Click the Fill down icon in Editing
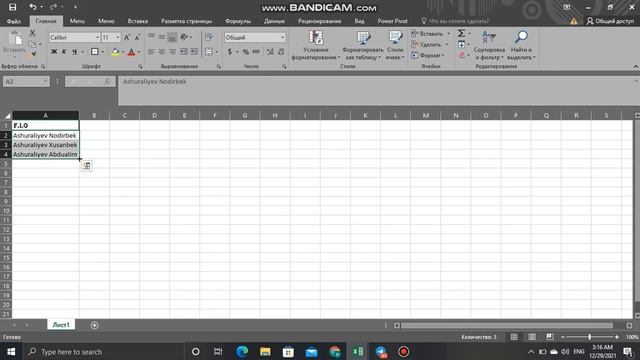 (x=461, y=44)
